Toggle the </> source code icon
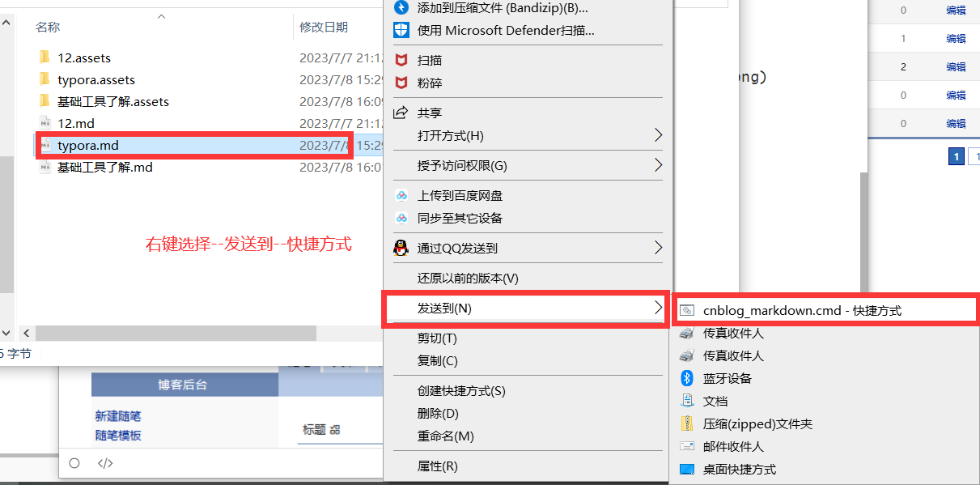This screenshot has width=980, height=485. click(105, 464)
